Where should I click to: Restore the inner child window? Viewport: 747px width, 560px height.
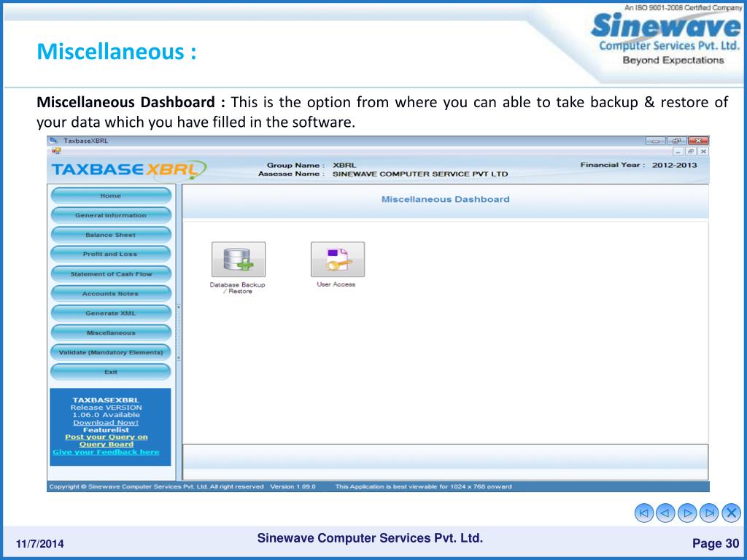click(691, 152)
